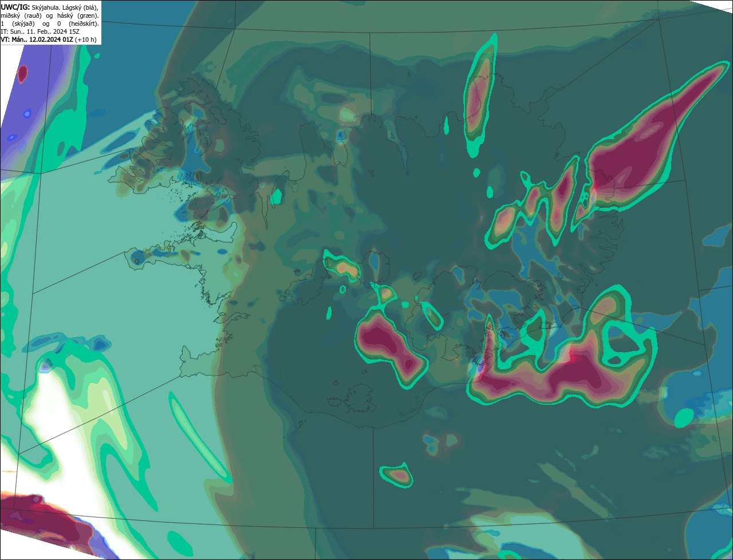Click the line "1 (skýjað) og 0 (heiðskírt)."

pos(50,24)
